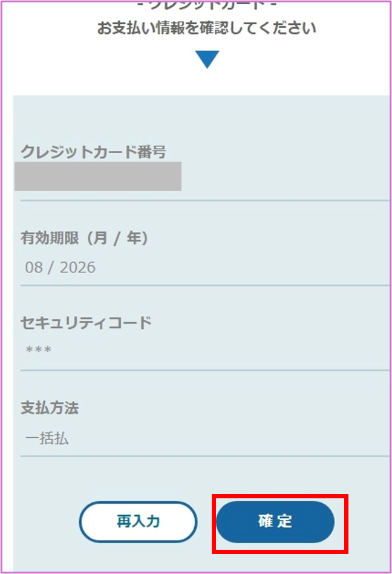Image resolution: width=392 pixels, height=574 pixels.
Task: Click the blue downward triangle icon
Action: (x=207, y=59)
